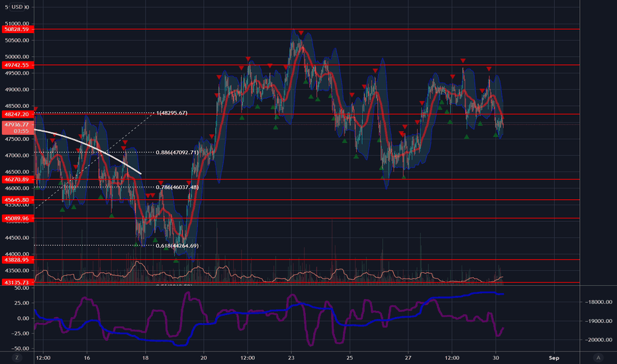Click the Fibonacci 0.618(44264.69) level label
617x364 pixels.
pyautogui.click(x=177, y=246)
